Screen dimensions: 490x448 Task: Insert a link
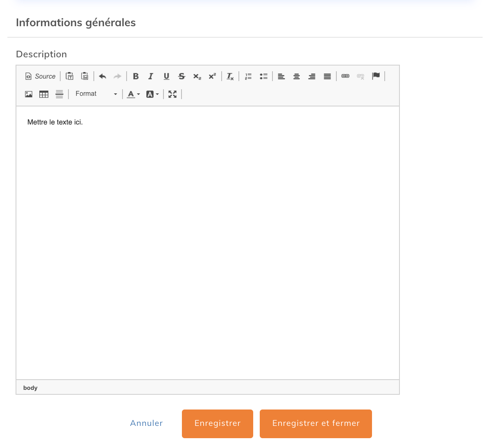[345, 76]
